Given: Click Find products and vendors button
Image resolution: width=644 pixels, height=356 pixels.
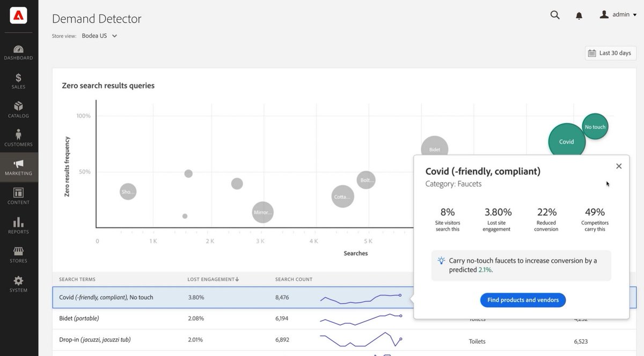Looking at the screenshot, I should tap(523, 300).
